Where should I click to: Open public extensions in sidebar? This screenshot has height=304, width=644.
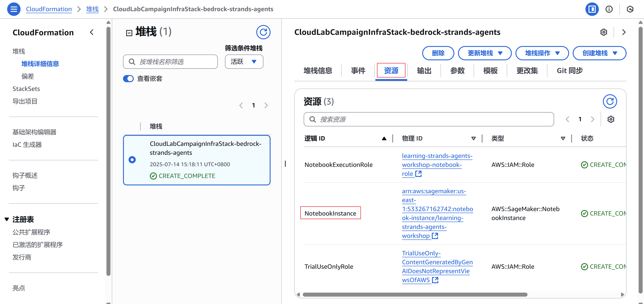pos(31,232)
